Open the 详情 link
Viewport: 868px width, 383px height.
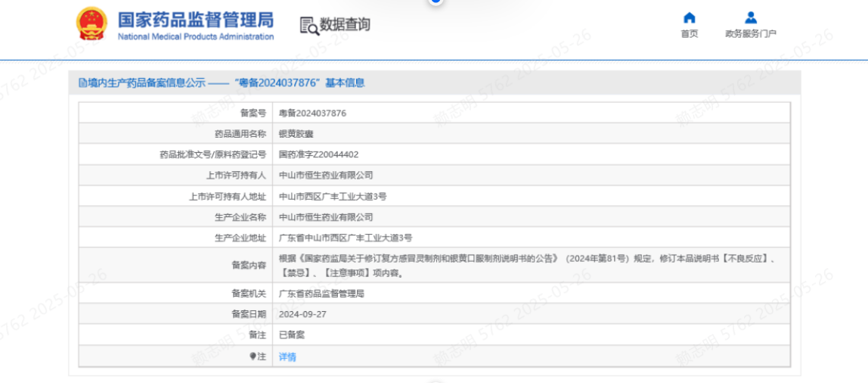pyautogui.click(x=287, y=357)
